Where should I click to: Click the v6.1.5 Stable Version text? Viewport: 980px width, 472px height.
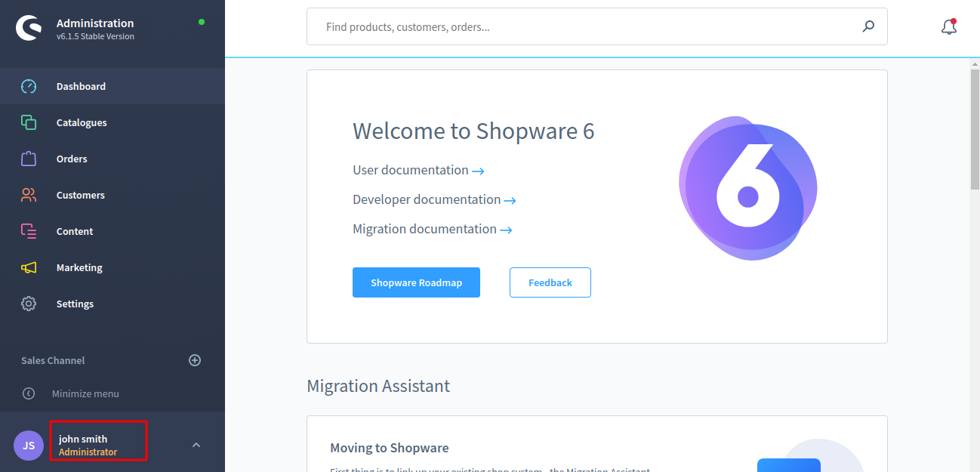tap(95, 36)
